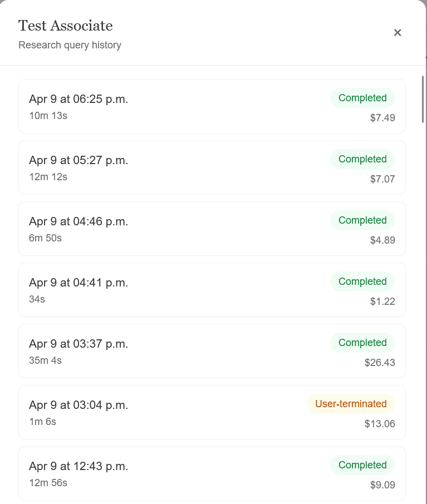Click the $13.06 cost amount
This screenshot has width=427, height=504.
coord(380,424)
